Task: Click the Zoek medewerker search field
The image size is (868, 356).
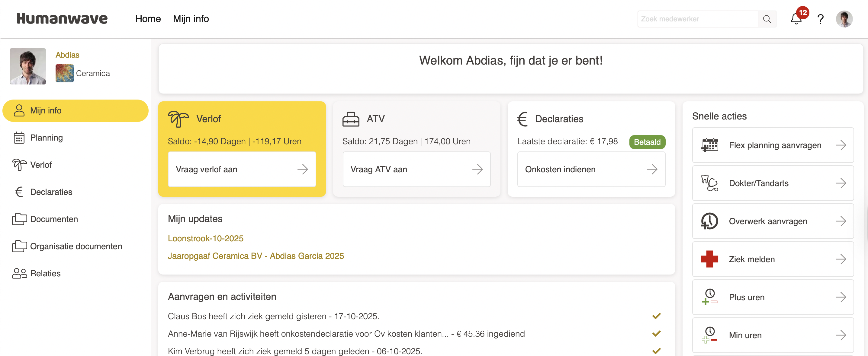Action: tap(697, 19)
